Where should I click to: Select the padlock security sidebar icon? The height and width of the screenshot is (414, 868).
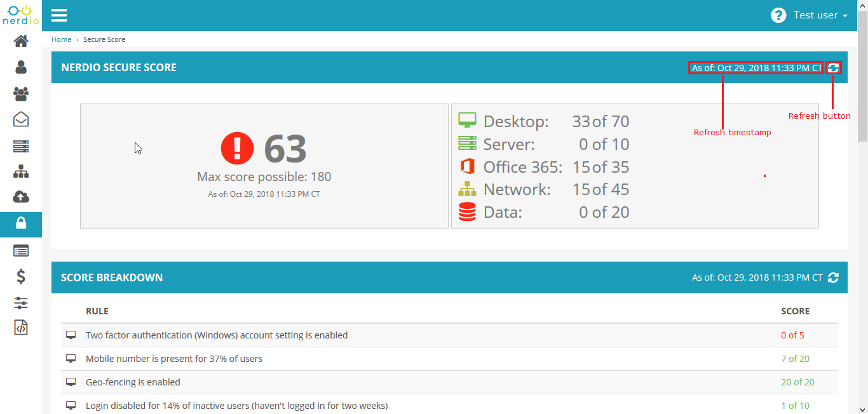21,224
